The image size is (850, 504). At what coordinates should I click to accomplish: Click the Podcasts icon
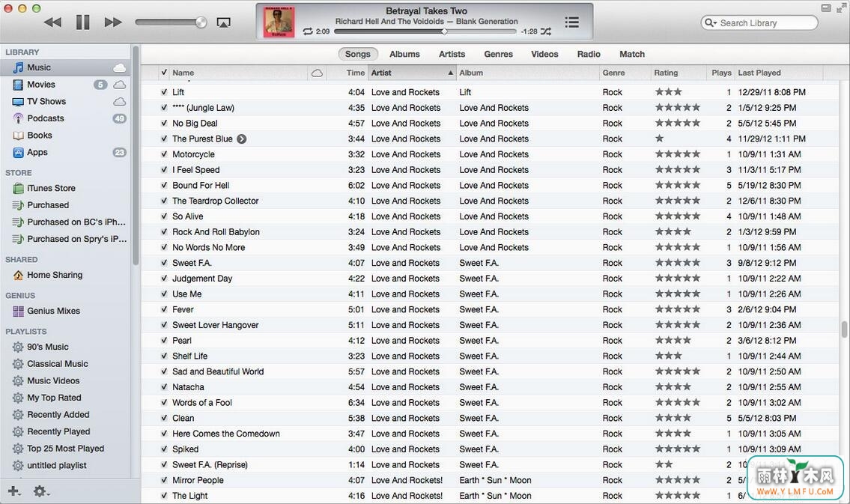18,118
